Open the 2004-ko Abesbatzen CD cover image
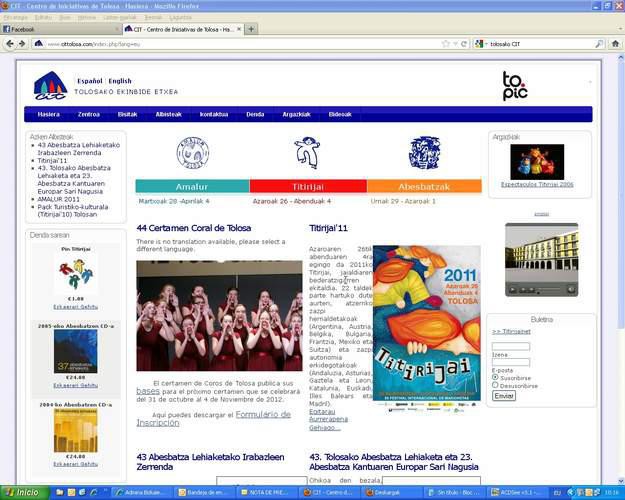625x500 pixels. pos(76,430)
